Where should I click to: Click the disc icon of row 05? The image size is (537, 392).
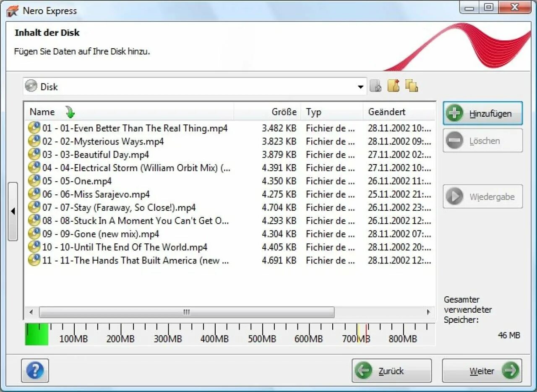tap(34, 180)
